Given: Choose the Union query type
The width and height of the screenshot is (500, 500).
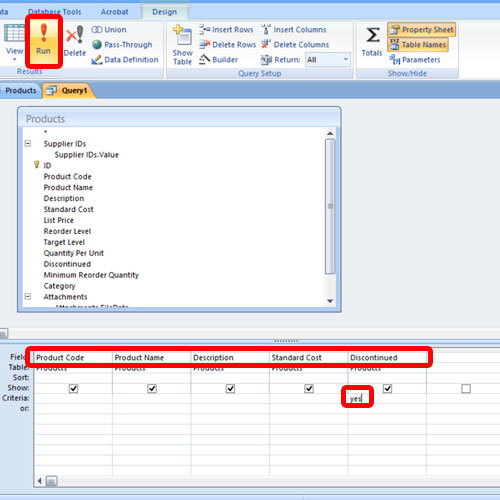Looking at the screenshot, I should tap(109, 30).
